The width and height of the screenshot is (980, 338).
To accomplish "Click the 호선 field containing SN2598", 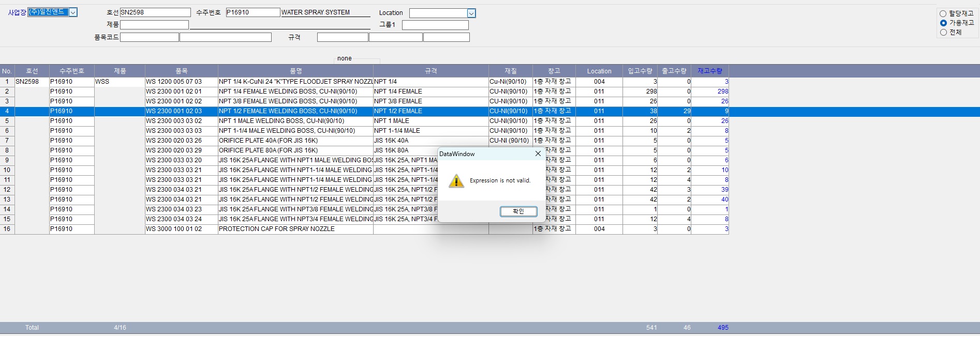I will (x=155, y=12).
